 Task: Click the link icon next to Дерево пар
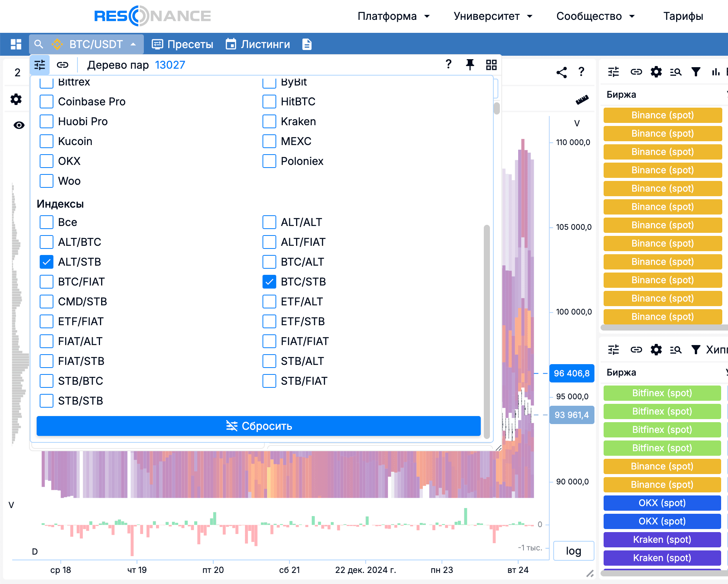pyautogui.click(x=63, y=65)
